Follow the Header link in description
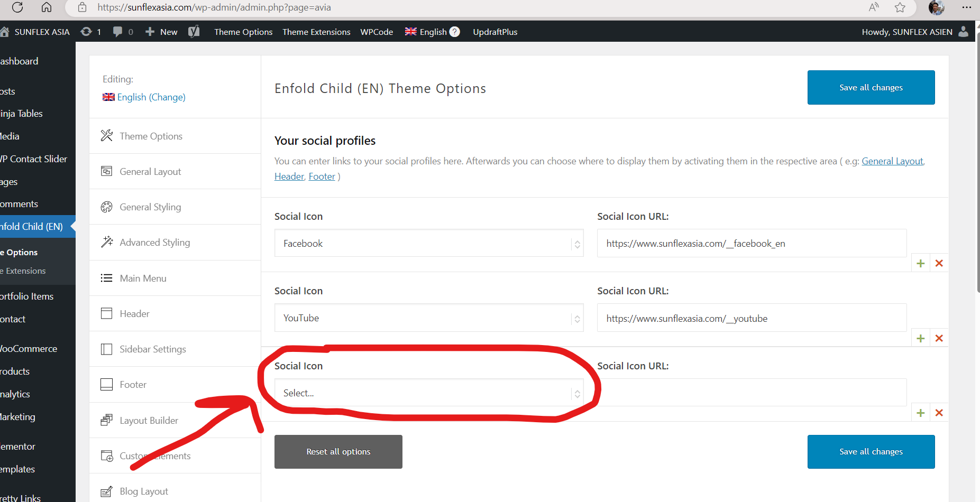The height and width of the screenshot is (502, 980). pos(289,176)
